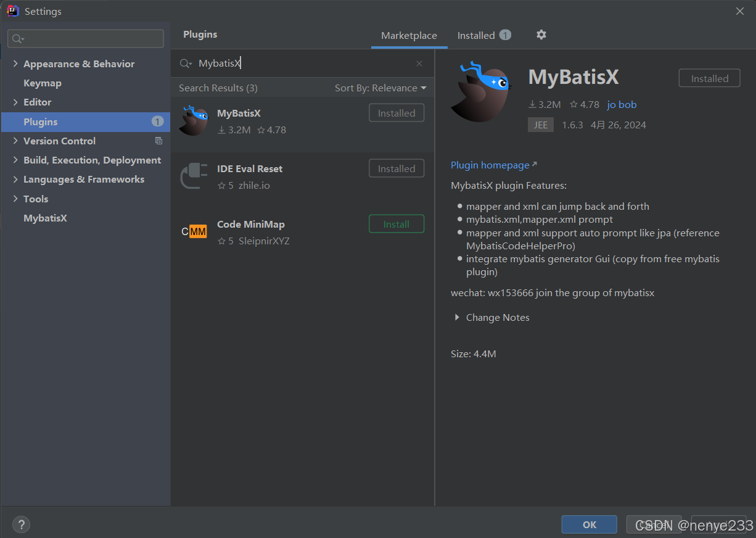Click MyBatisX plugin name in results

[239, 113]
